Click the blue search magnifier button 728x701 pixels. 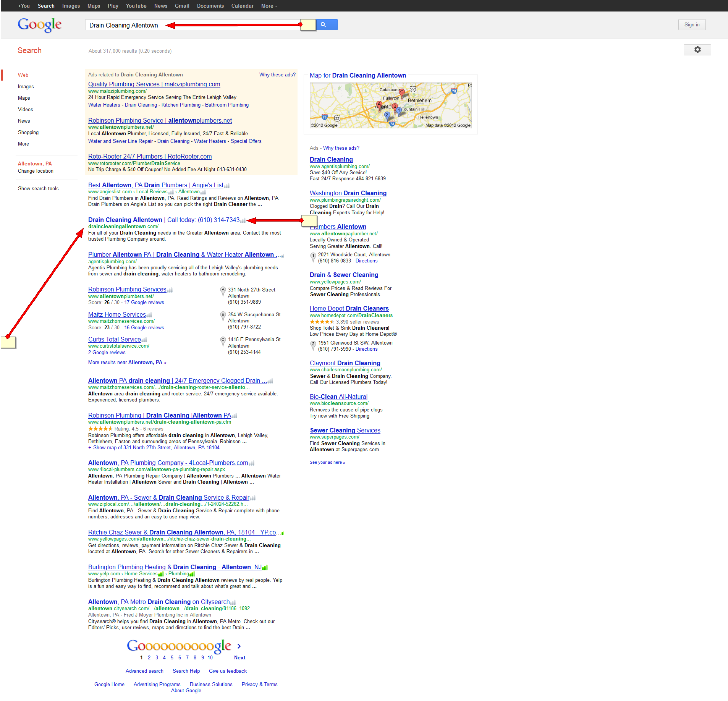(327, 25)
